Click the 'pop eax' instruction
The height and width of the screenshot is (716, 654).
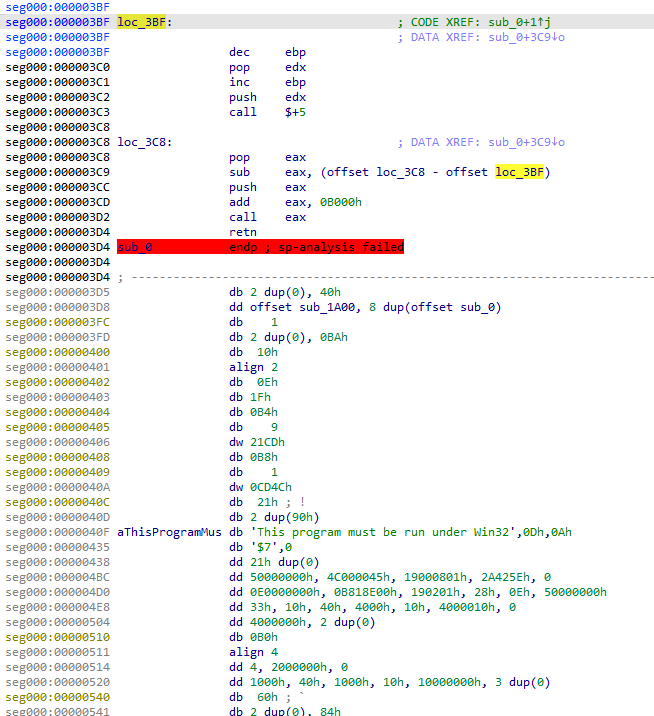[267, 157]
